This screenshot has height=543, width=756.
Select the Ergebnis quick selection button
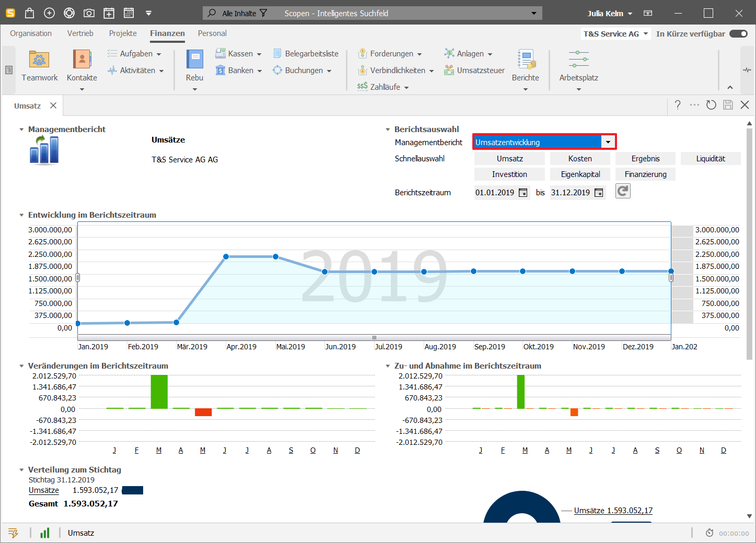point(645,159)
